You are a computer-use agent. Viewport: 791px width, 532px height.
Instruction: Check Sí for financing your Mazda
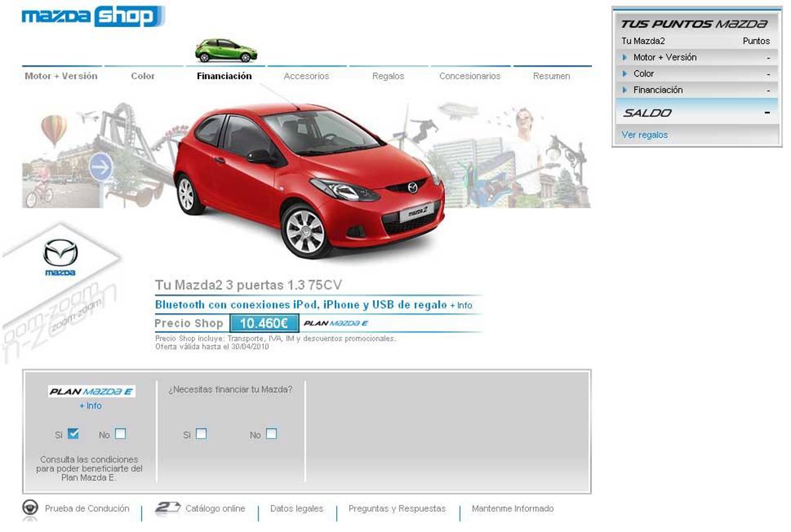point(201,434)
